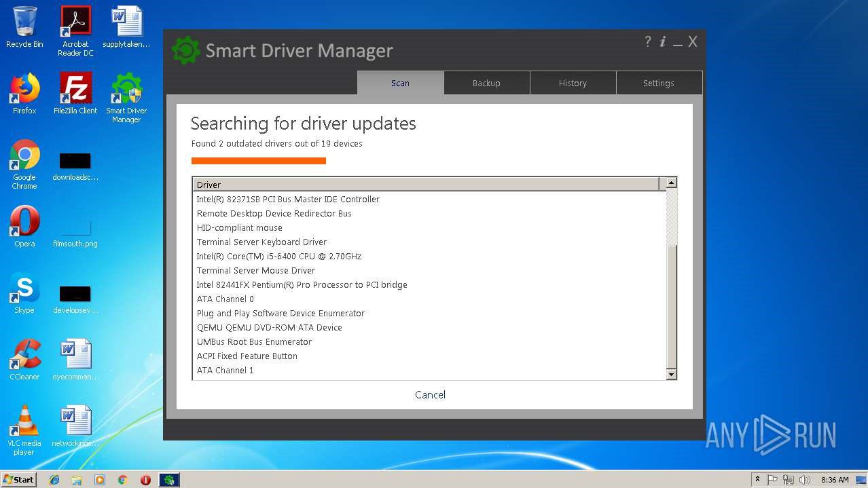
Task: Click the driver list scroll down arrow
Action: [x=671, y=375]
